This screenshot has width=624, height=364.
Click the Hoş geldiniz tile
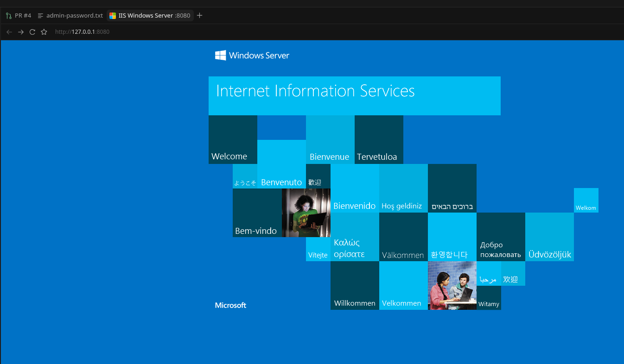(403, 188)
